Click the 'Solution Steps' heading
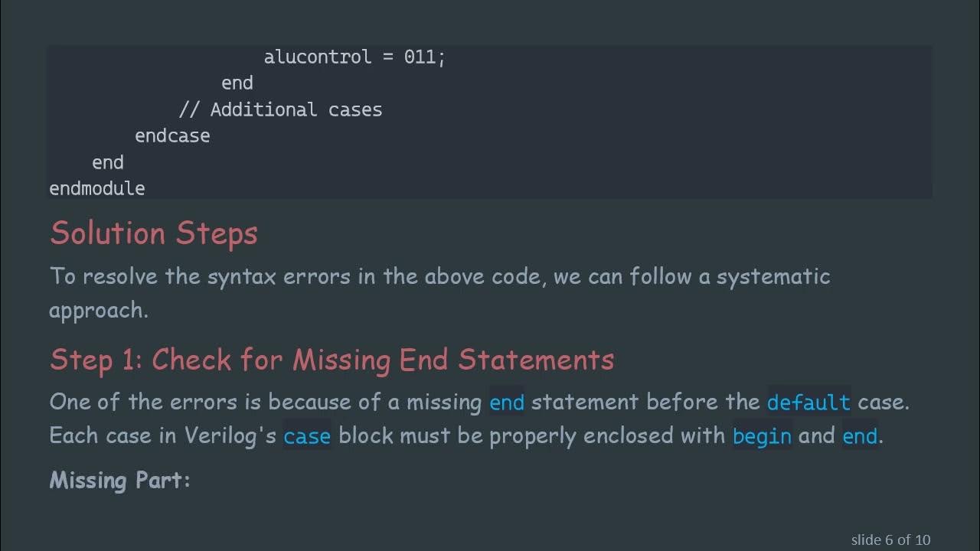Viewport: 980px width, 551px height. 154,233
